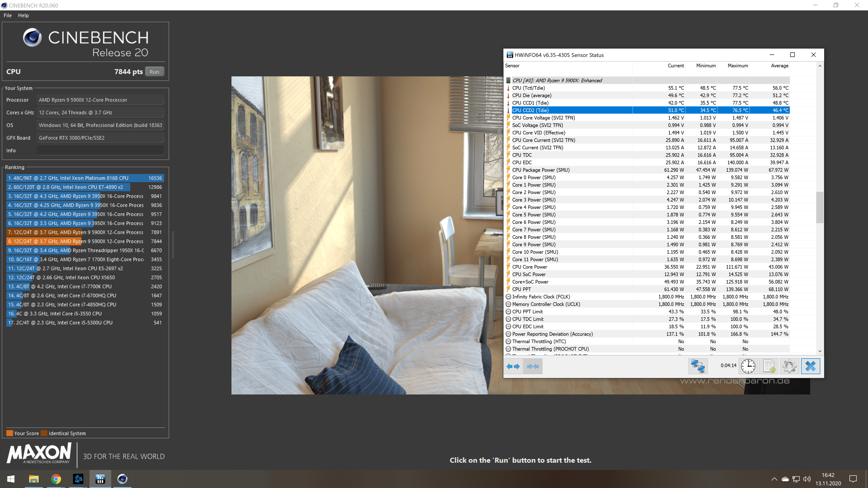Click the HWiNFO vertical scrollbar thumb

tap(820, 207)
